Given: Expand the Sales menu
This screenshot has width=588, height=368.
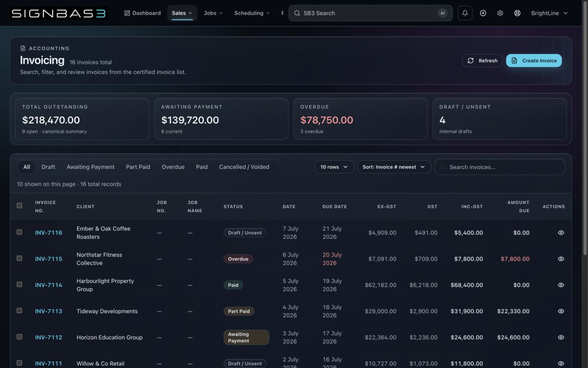Looking at the screenshot, I should 182,13.
